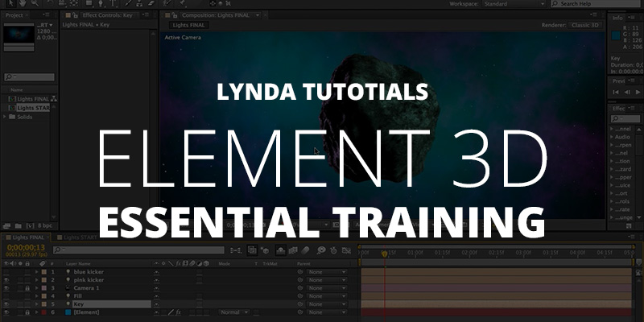The height and width of the screenshot is (322, 644).
Task: Enable Motion Blur switch in timeline toolbar
Action: [x=305, y=250]
